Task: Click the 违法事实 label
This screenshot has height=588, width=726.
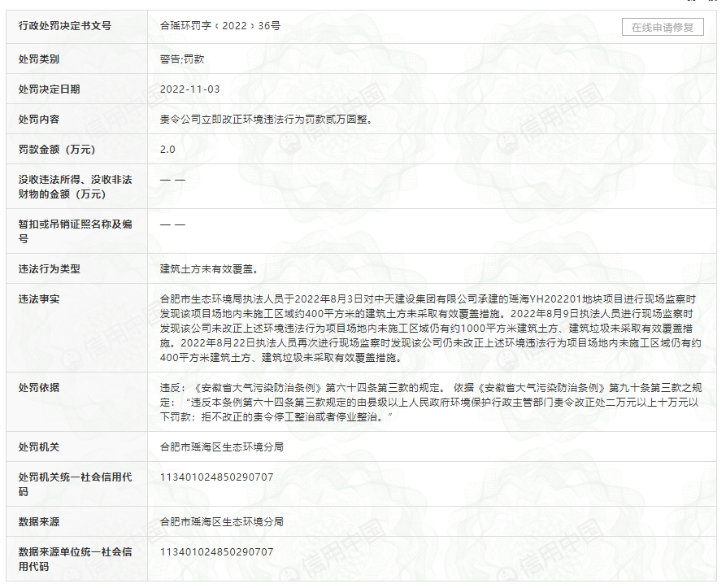Action: [39, 299]
